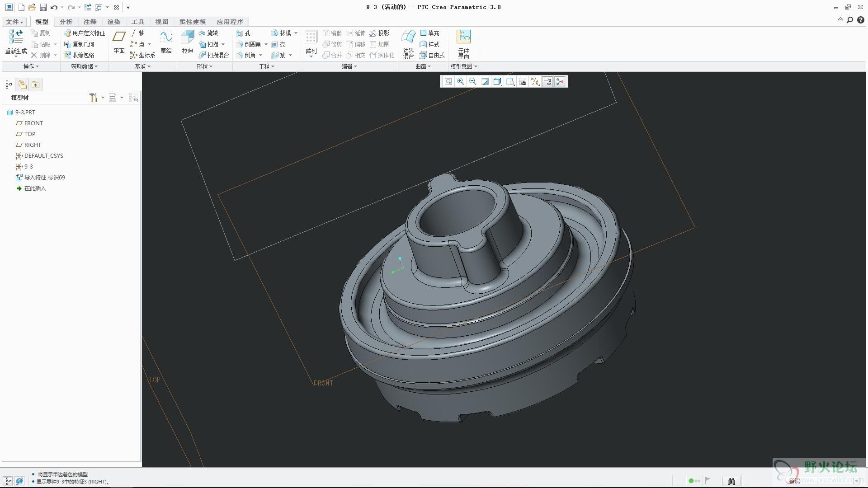The height and width of the screenshot is (488, 868).
Task: Switch to the 分析 tab
Action: (x=66, y=22)
